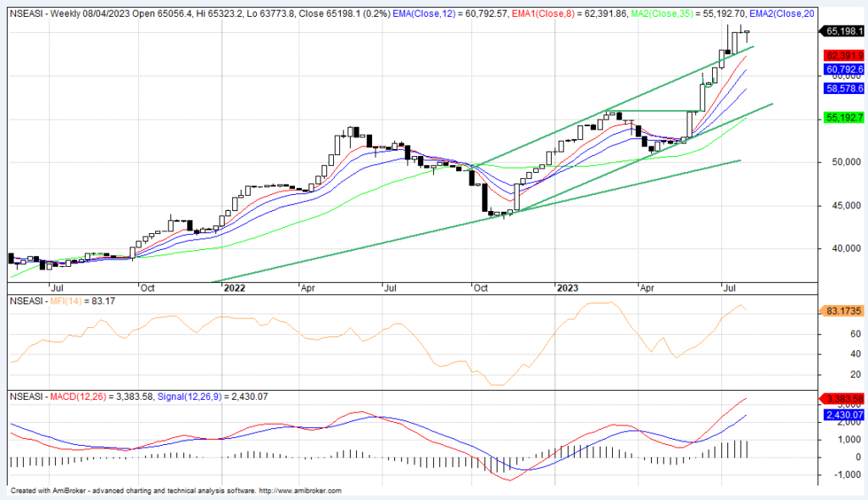Click the blue 2,430.07 signal value tag
The height and width of the screenshot is (500, 868).
(842, 414)
